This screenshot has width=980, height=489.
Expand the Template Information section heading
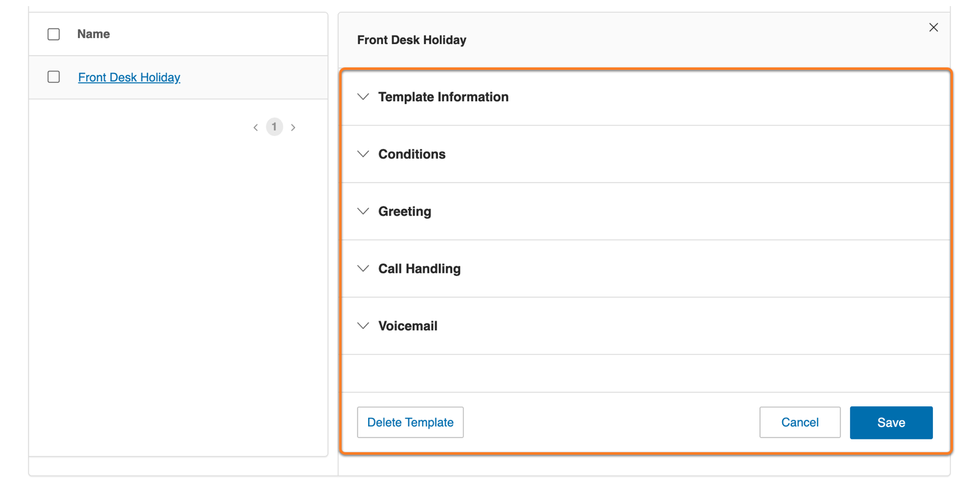[443, 97]
